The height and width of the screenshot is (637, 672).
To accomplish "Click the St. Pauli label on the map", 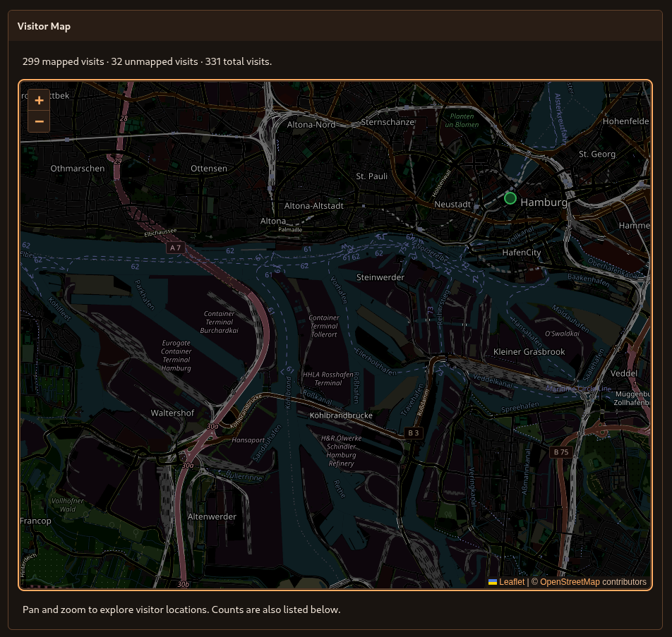I will 371,176.
